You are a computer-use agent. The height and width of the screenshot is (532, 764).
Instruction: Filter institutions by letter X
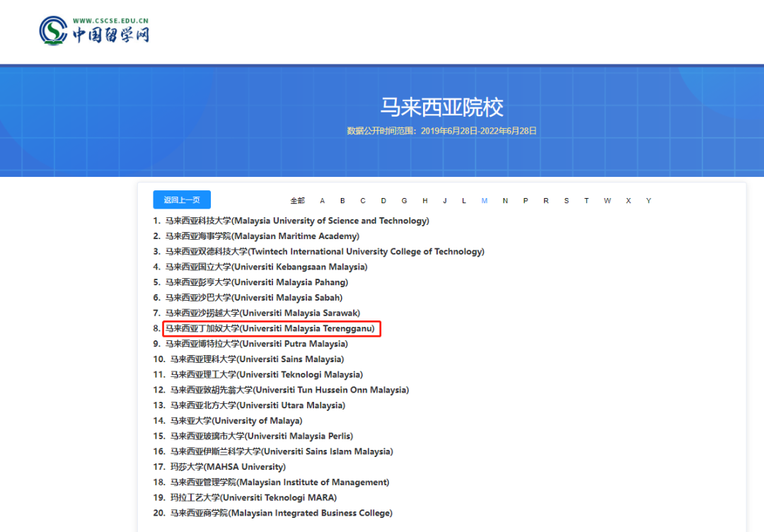click(628, 201)
